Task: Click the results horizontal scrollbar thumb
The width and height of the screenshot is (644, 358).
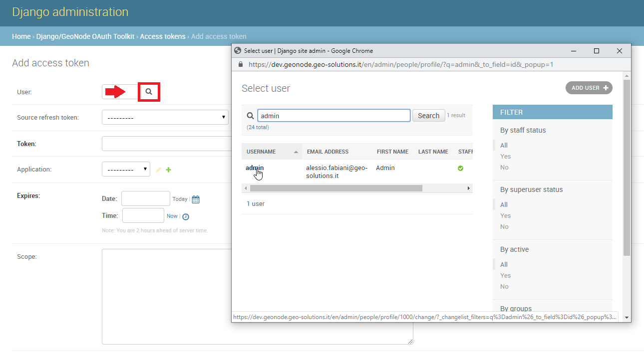Action: (336, 188)
